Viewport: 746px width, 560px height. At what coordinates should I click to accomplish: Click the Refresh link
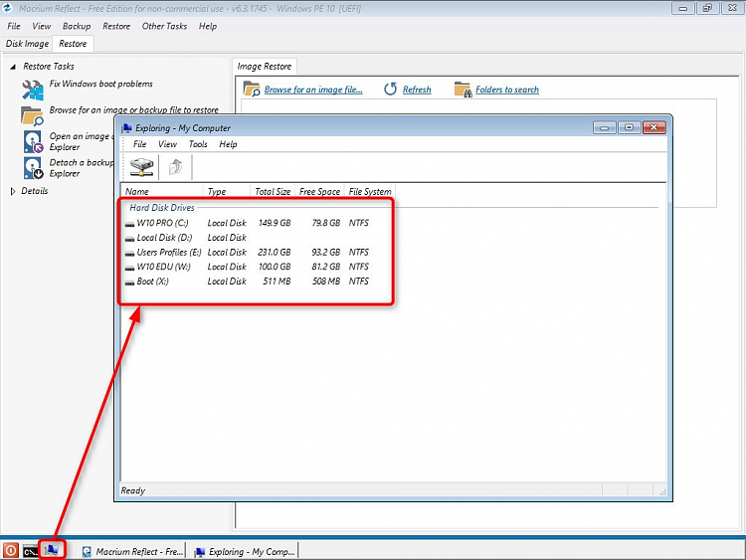tap(417, 90)
